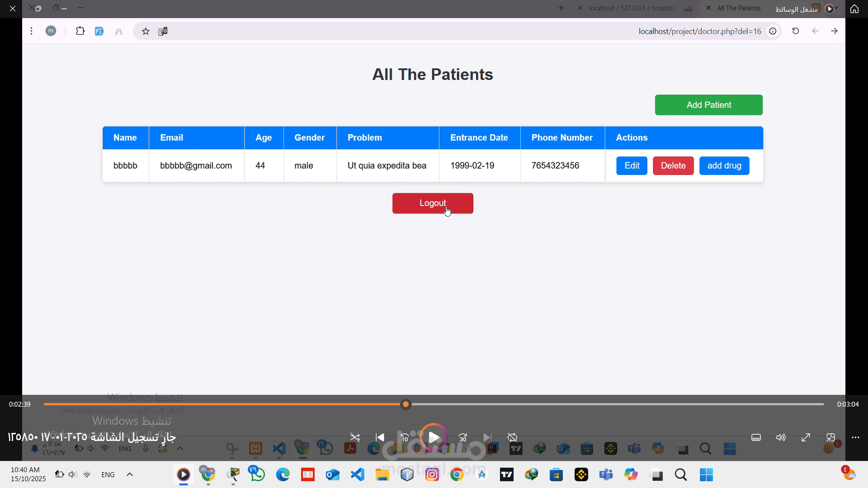Switch the video to full screen

click(806, 437)
